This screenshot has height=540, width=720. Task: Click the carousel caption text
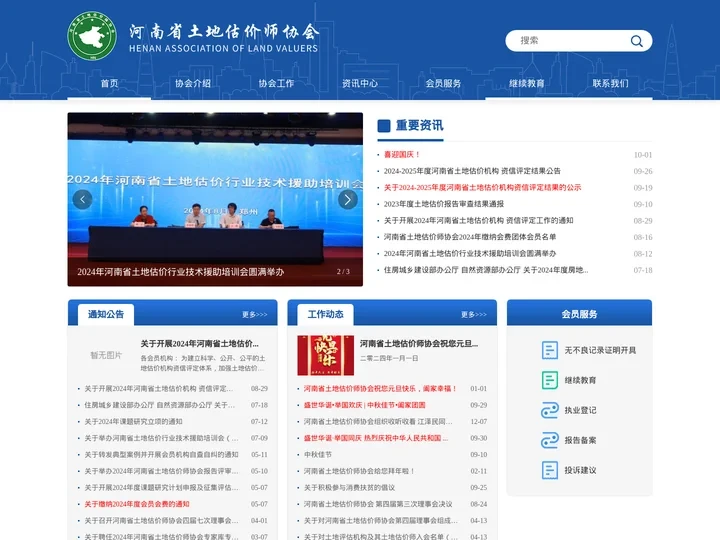point(180,272)
